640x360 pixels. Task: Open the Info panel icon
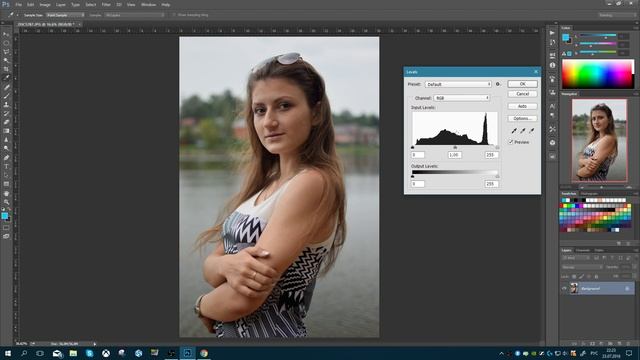tap(552, 65)
